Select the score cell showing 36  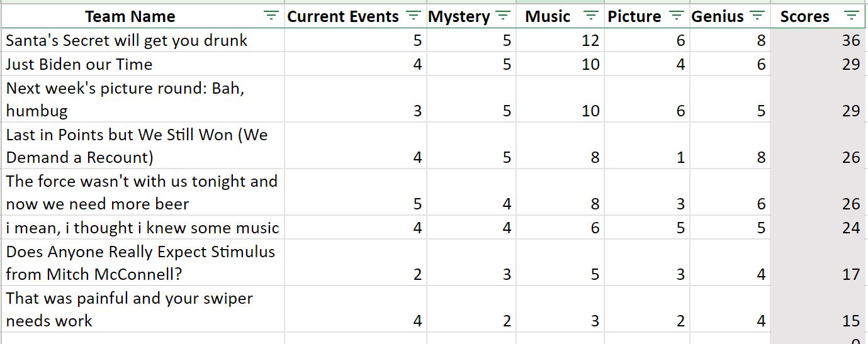[818, 40]
